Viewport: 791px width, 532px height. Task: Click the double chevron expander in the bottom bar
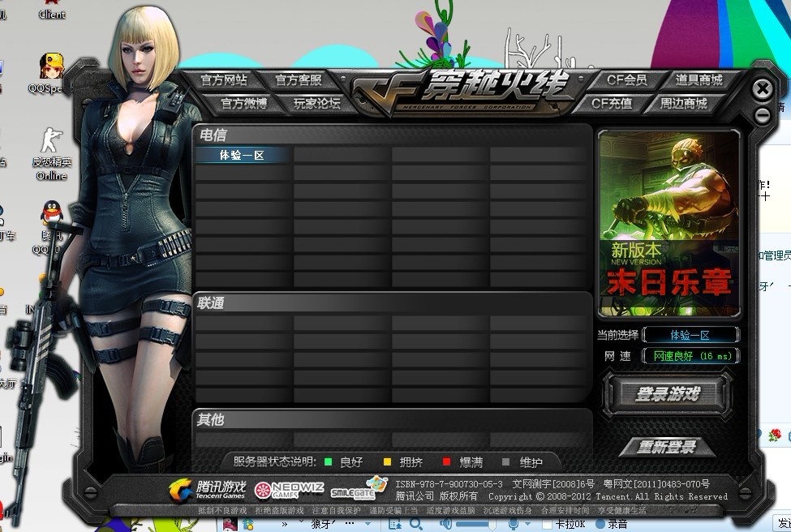(x=285, y=525)
